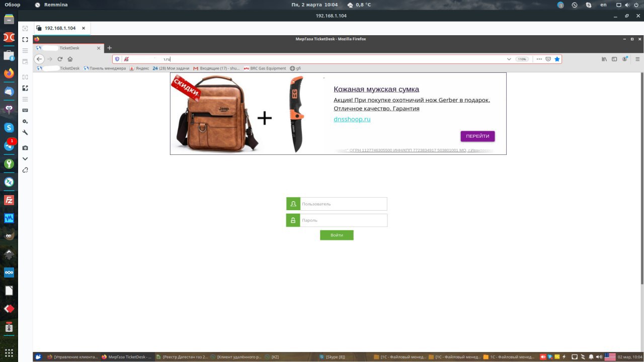Go back using Firefox back arrow

(x=39, y=59)
